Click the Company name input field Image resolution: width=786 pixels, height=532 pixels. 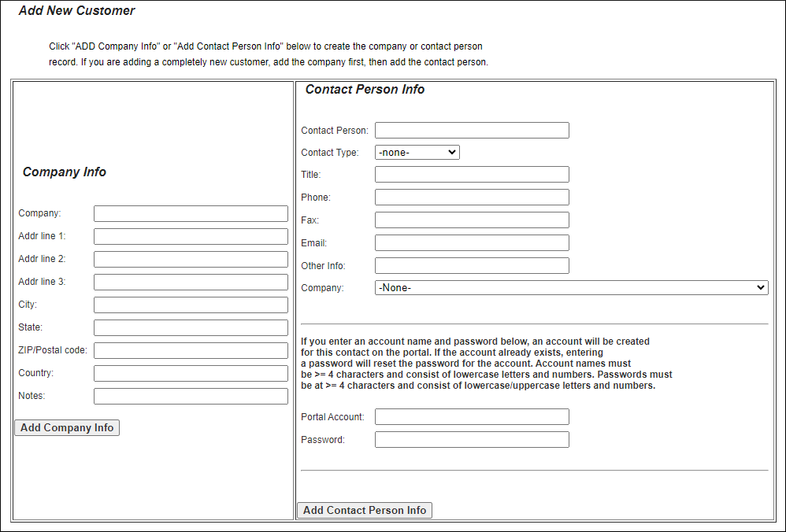coord(191,212)
